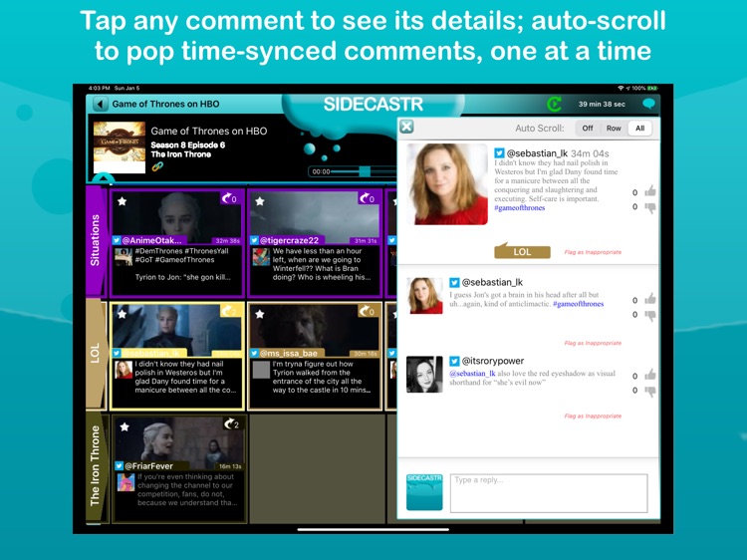Click reply count icon on @tigercraze22 card
The width and height of the screenshot is (747, 560).
tap(368, 198)
